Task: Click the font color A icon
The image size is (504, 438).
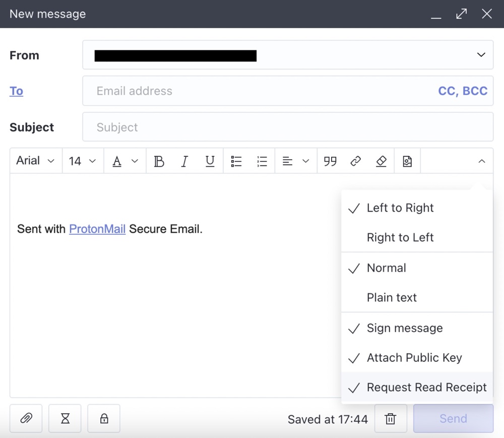Action: (117, 161)
